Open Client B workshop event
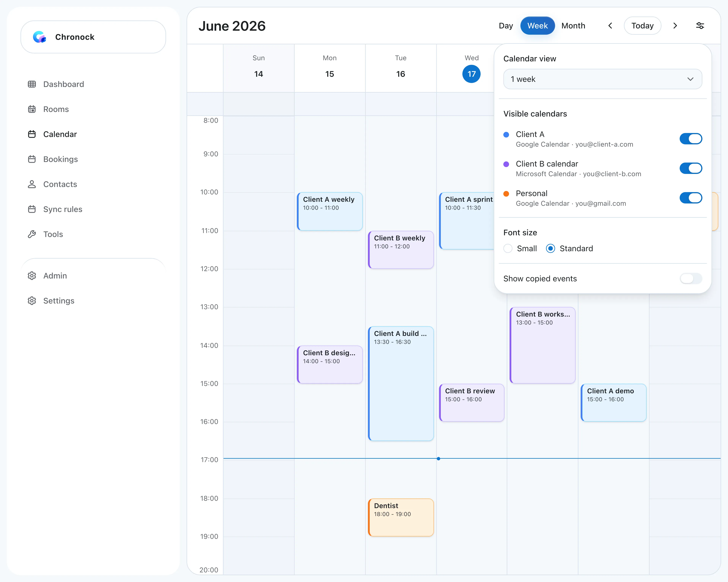The image size is (728, 582). 542,345
